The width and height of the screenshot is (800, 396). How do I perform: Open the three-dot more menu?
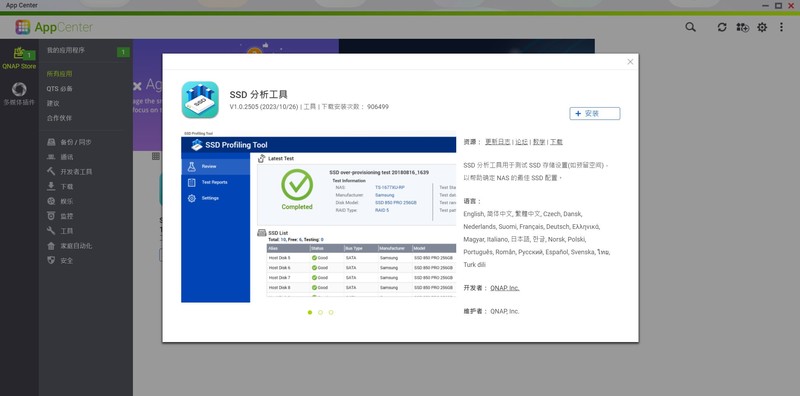coord(781,27)
